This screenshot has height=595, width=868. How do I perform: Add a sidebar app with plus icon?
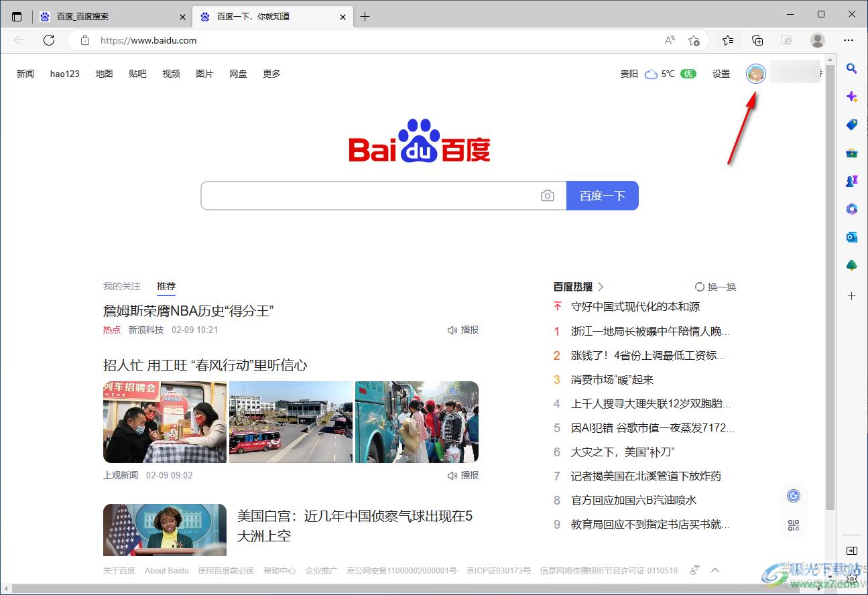(851, 295)
